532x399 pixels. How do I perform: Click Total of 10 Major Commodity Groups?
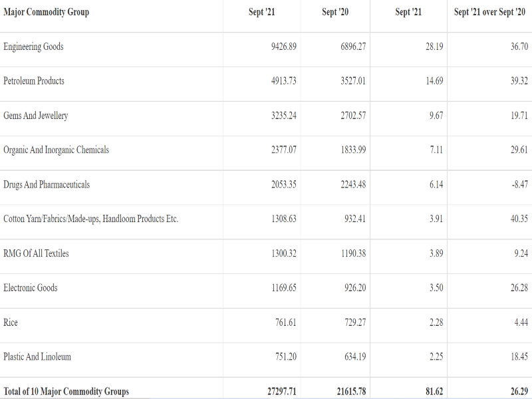pos(66,391)
